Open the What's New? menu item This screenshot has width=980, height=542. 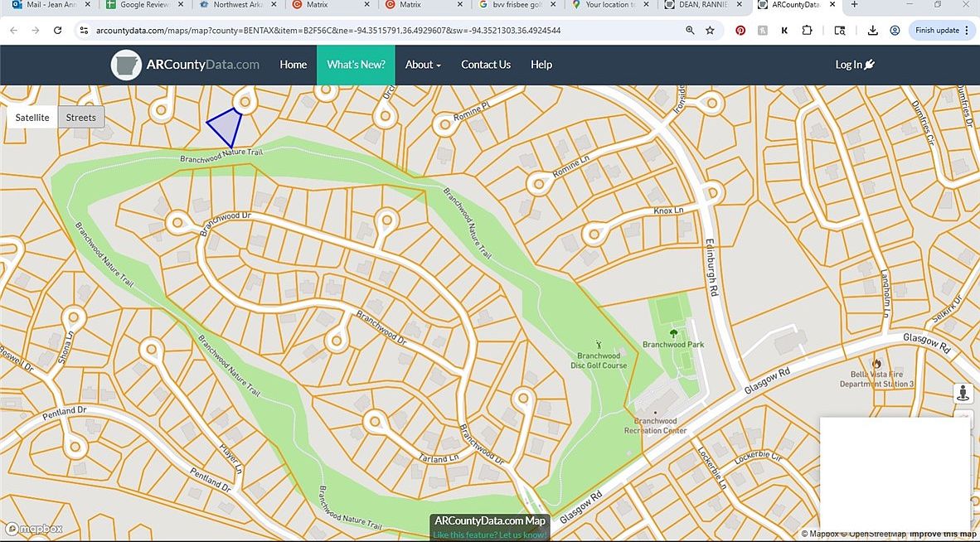(x=356, y=65)
